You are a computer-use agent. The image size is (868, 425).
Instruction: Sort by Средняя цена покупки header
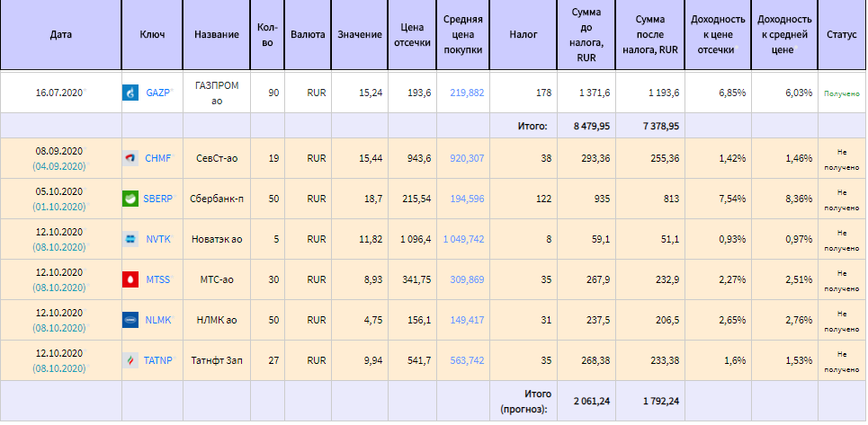pos(463,34)
